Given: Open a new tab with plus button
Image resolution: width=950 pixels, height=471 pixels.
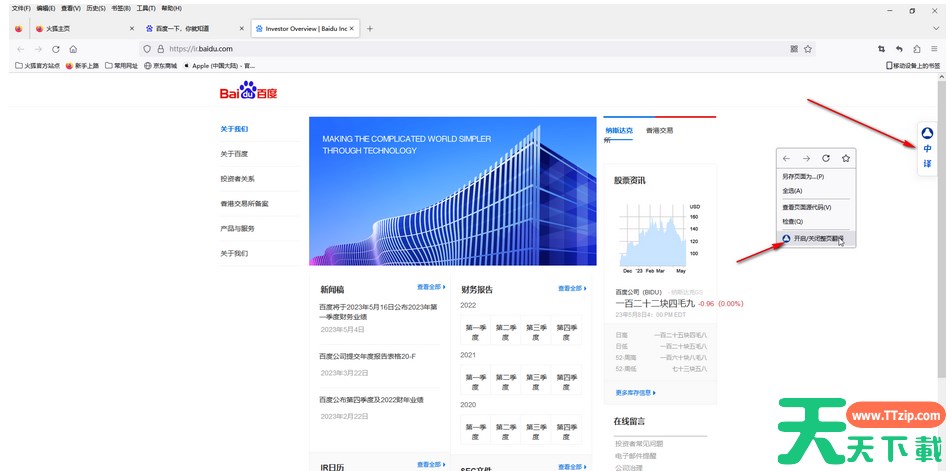Looking at the screenshot, I should click(x=370, y=29).
